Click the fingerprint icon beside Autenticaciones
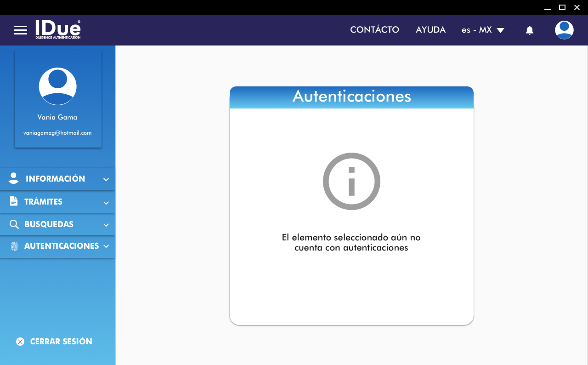Viewport: 588px width, 365px height. [14, 246]
